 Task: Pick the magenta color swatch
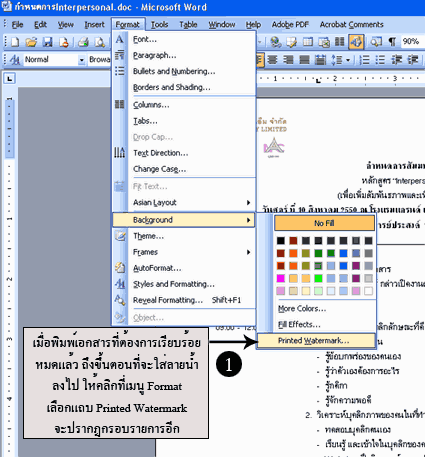point(281,278)
